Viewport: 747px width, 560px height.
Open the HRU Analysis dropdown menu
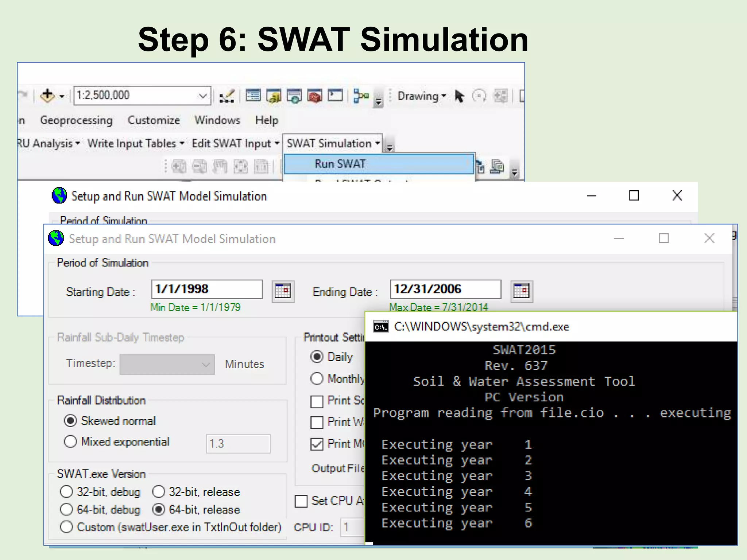49,144
